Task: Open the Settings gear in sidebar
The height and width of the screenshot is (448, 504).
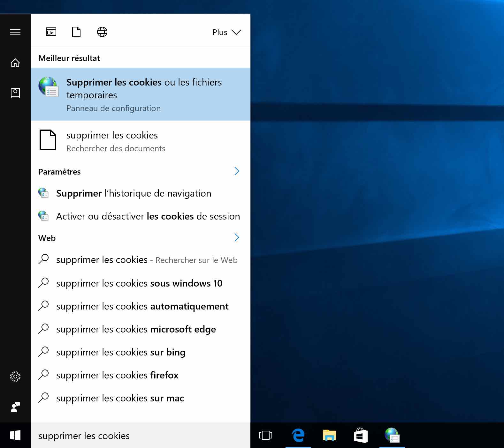Action: [x=15, y=377]
